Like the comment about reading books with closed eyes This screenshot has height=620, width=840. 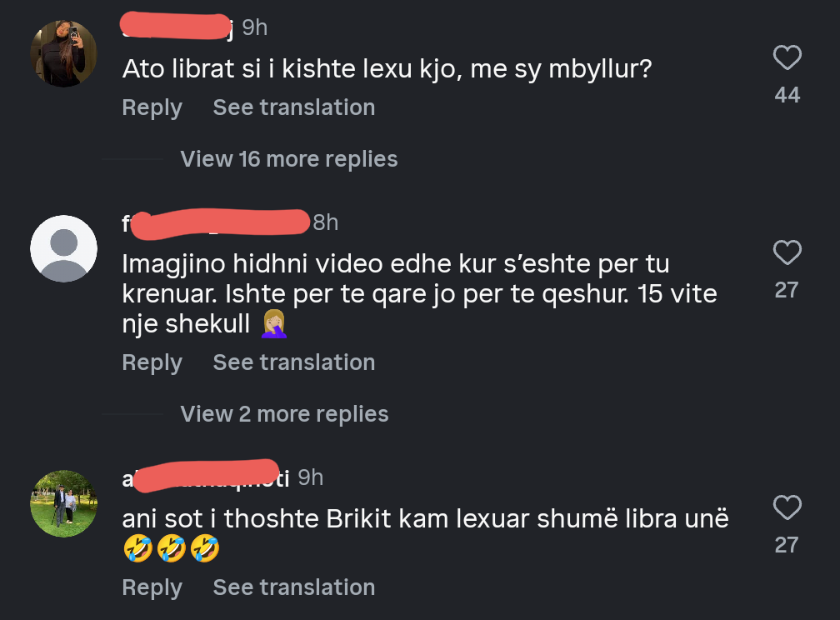(x=787, y=58)
